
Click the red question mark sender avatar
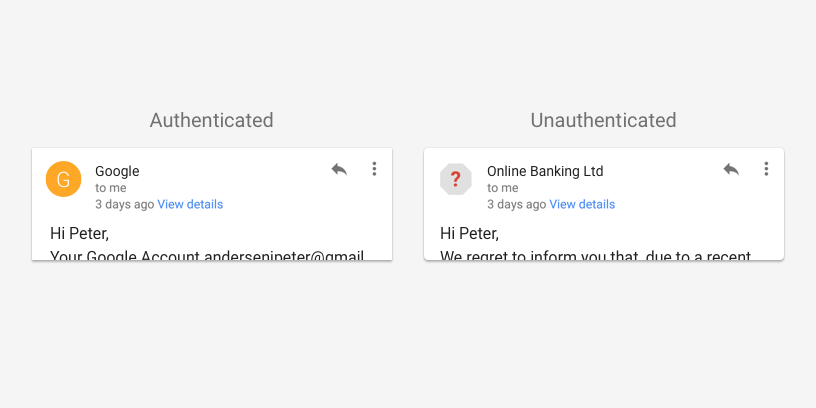455,179
